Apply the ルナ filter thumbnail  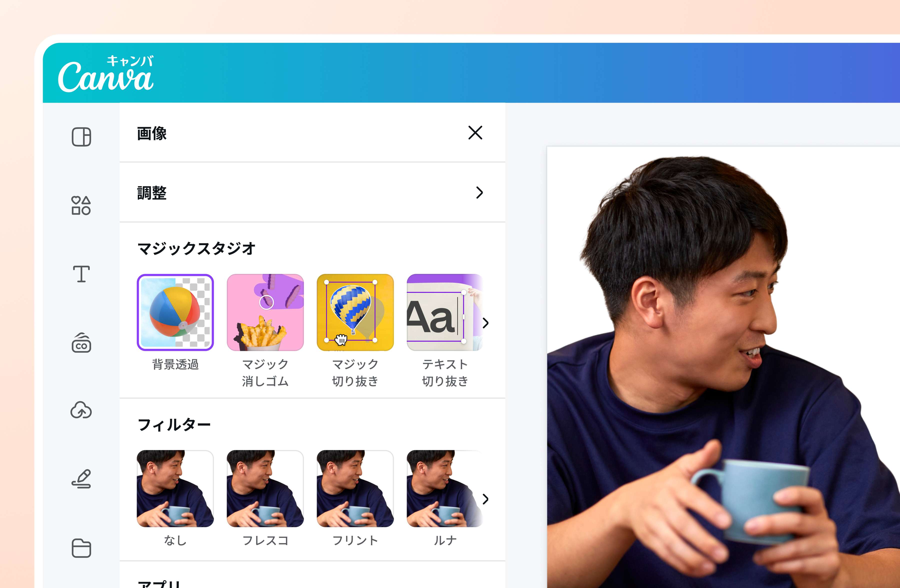pyautogui.click(x=445, y=489)
